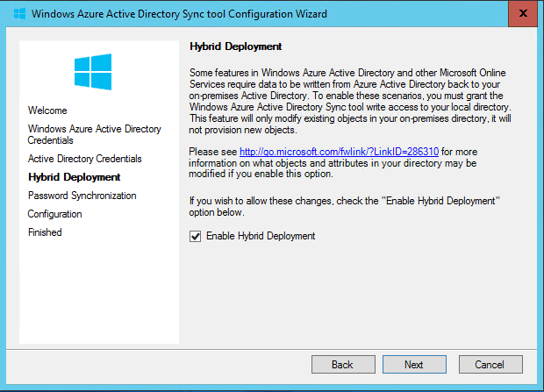Select the Welcome step in sidebar
The width and height of the screenshot is (544, 392).
47,110
